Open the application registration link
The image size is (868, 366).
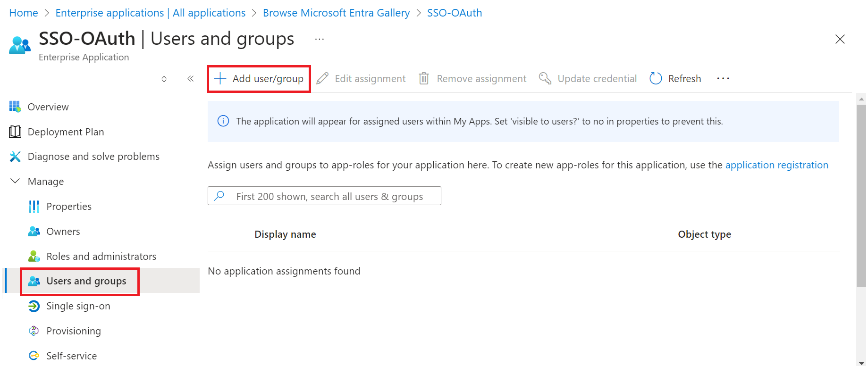tap(776, 165)
